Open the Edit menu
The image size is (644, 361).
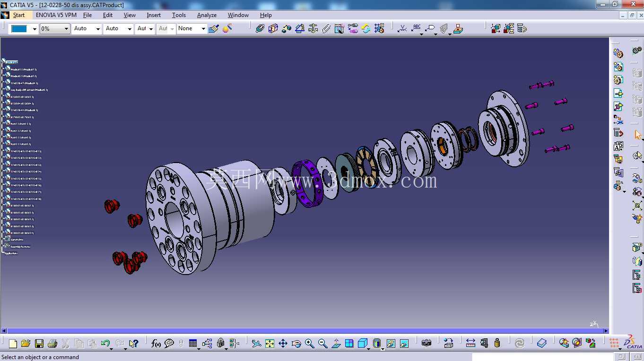(x=108, y=15)
